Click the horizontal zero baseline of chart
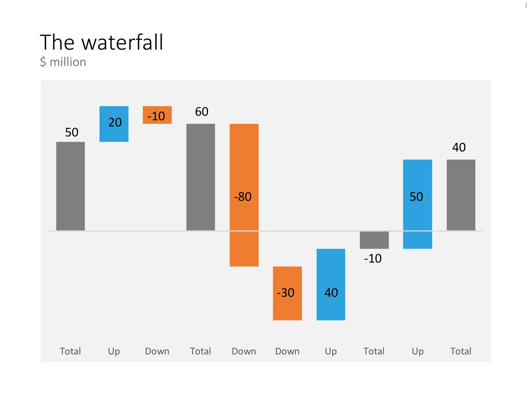532x399 pixels. [x=266, y=231]
